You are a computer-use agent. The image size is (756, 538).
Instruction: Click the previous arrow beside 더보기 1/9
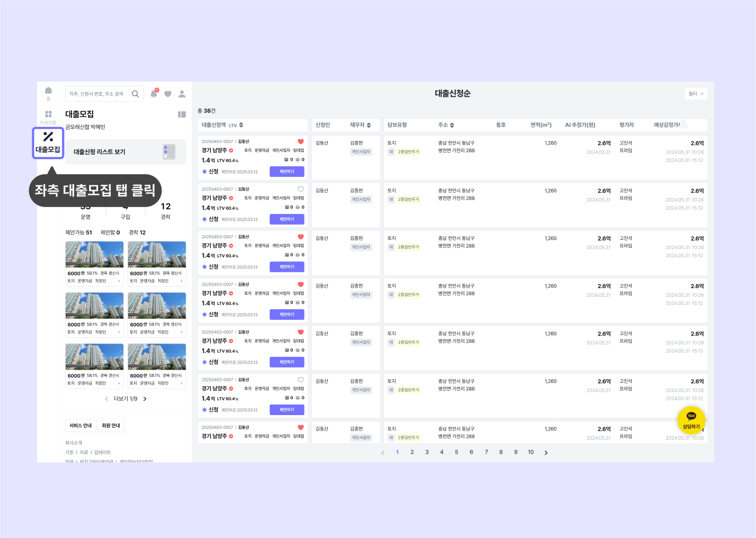107,399
